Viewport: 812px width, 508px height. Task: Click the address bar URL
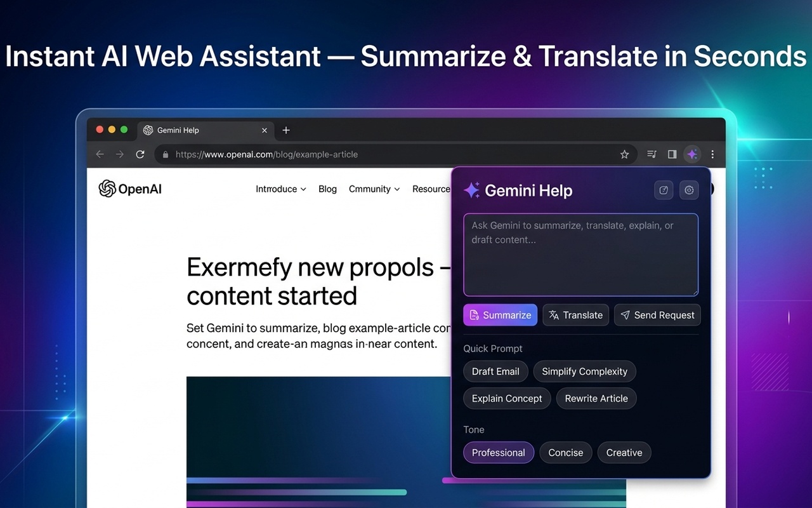click(266, 154)
